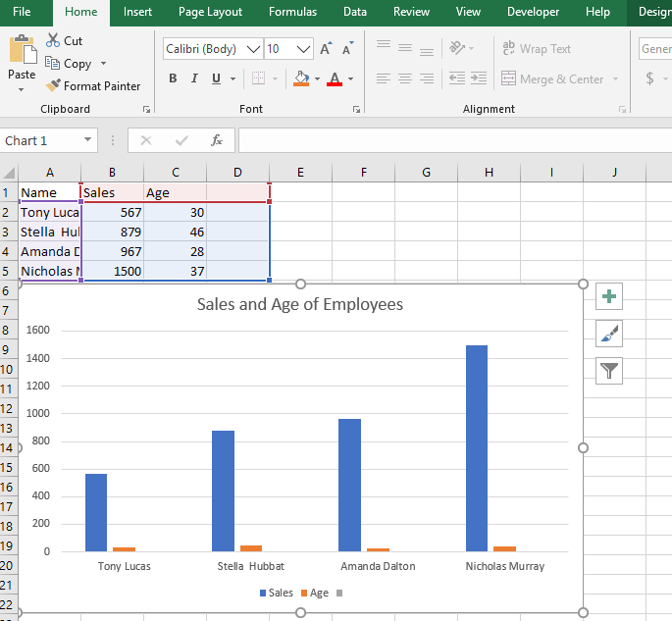Click the Wrap Text button

pos(536,48)
